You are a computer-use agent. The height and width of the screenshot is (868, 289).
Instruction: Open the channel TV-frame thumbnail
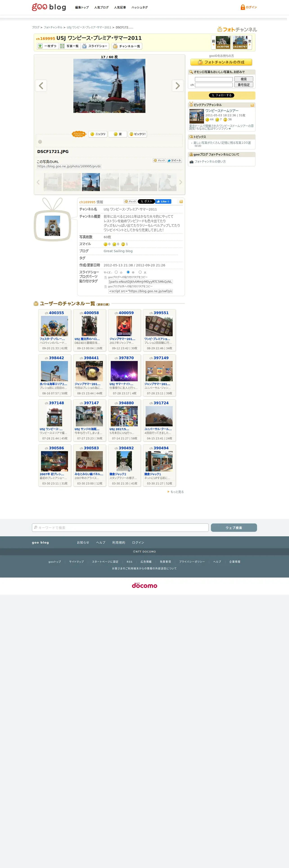pyautogui.click(x=52, y=225)
